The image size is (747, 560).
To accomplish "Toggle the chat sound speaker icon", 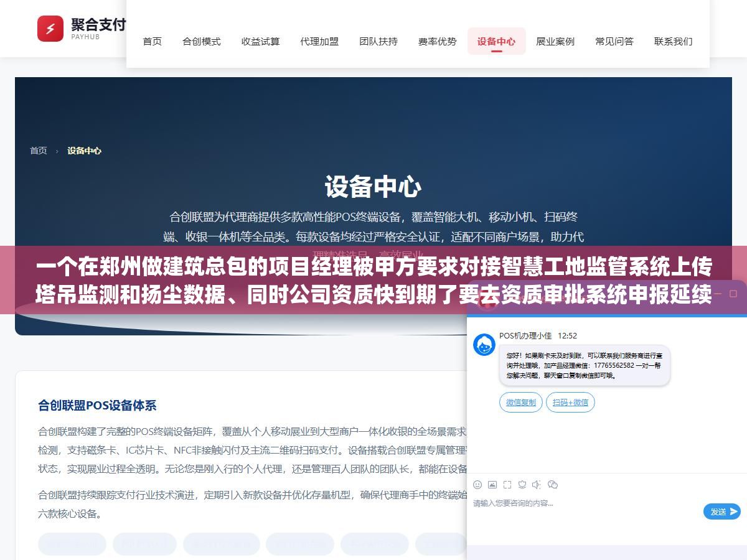I will pyautogui.click(x=537, y=485).
